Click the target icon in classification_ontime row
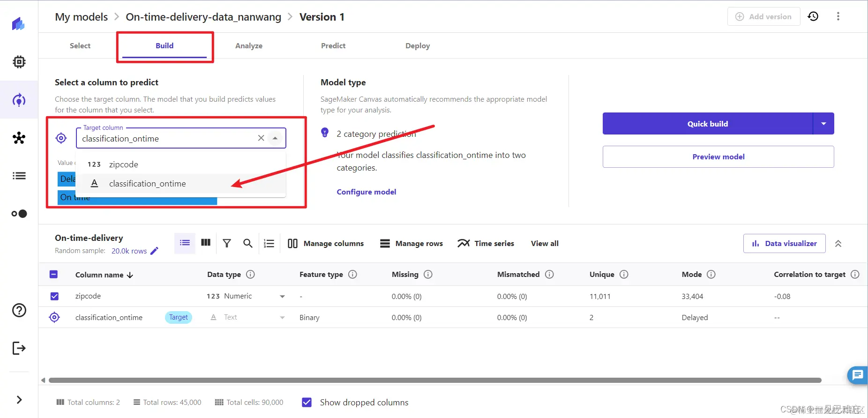868x418 pixels. [x=54, y=317]
